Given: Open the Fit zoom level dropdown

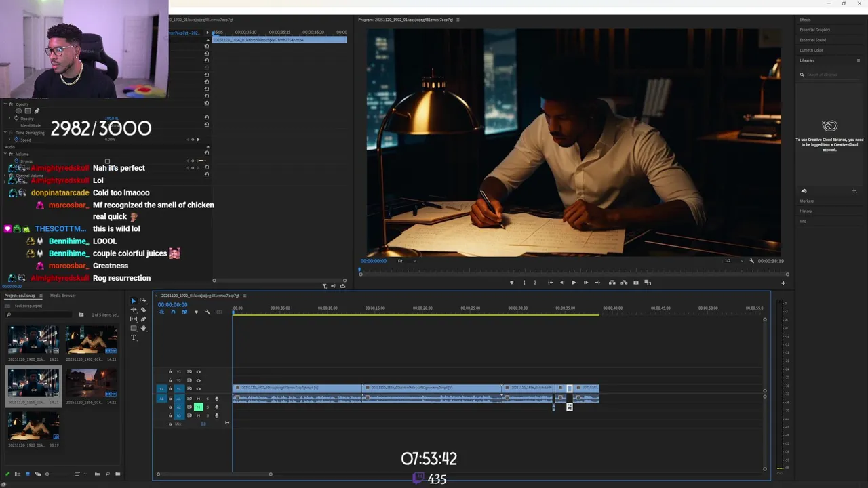Looking at the screenshot, I should point(407,261).
